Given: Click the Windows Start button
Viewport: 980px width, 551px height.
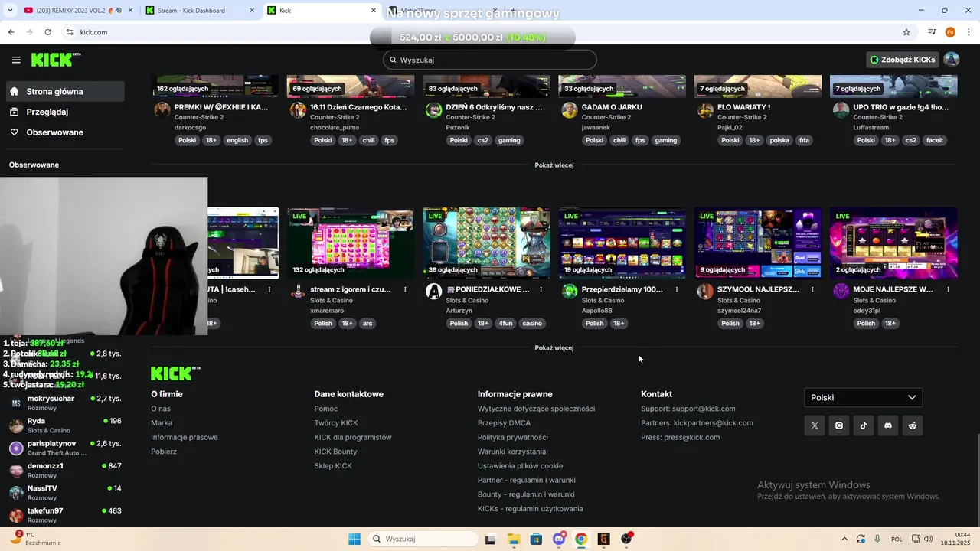Looking at the screenshot, I should (x=354, y=539).
